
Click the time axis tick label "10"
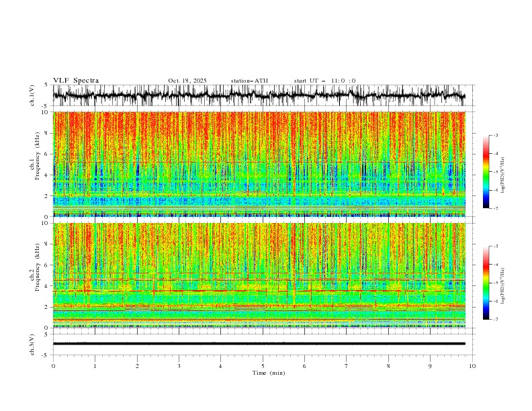(x=472, y=366)
